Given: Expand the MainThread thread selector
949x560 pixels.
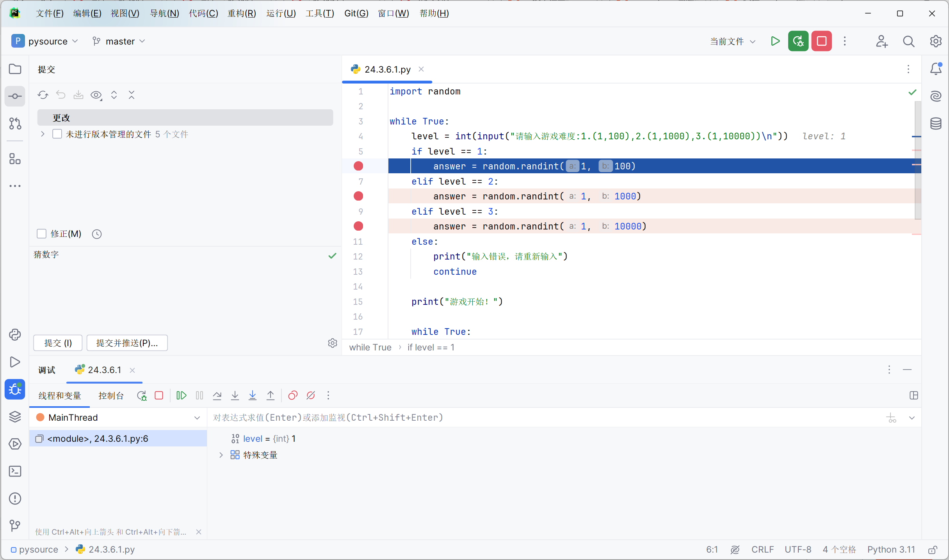Looking at the screenshot, I should (197, 418).
